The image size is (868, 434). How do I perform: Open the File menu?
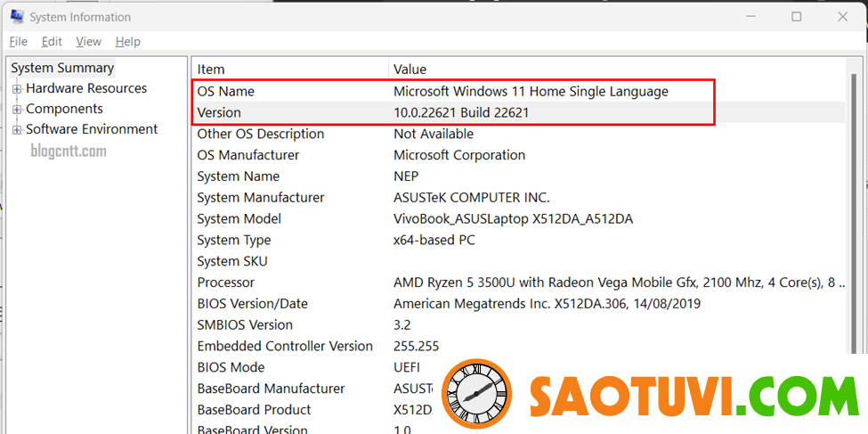(19, 42)
